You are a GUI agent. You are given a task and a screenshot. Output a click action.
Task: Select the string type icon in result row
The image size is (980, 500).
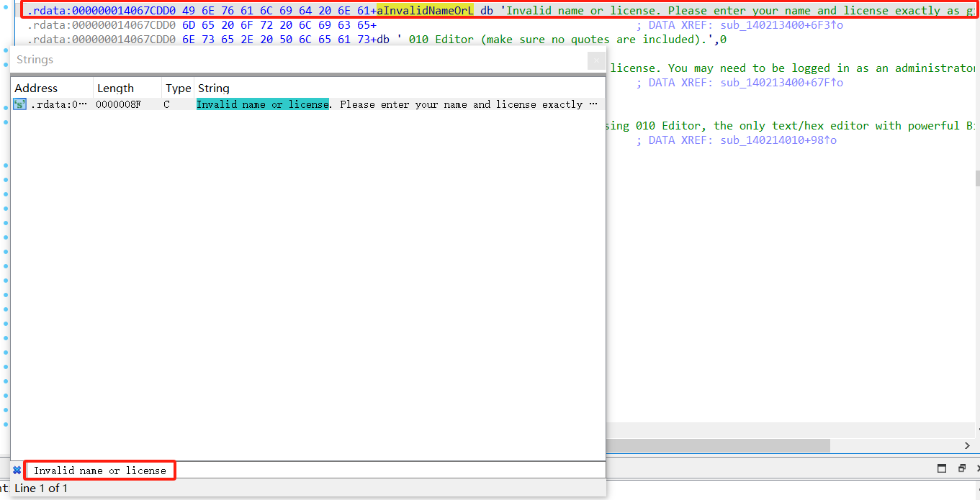20,104
